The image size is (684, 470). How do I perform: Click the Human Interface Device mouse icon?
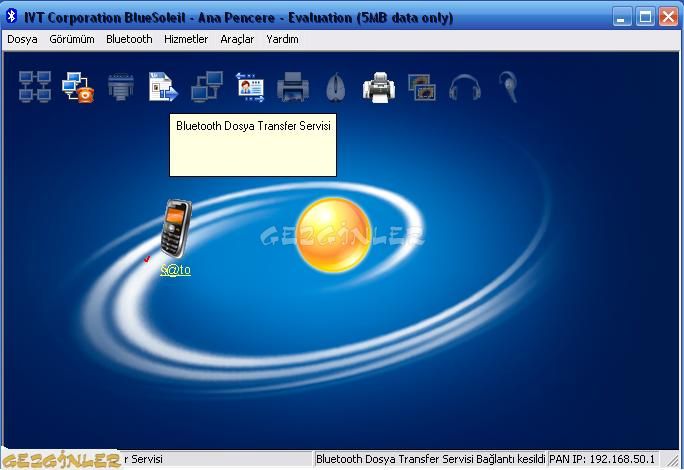335,87
